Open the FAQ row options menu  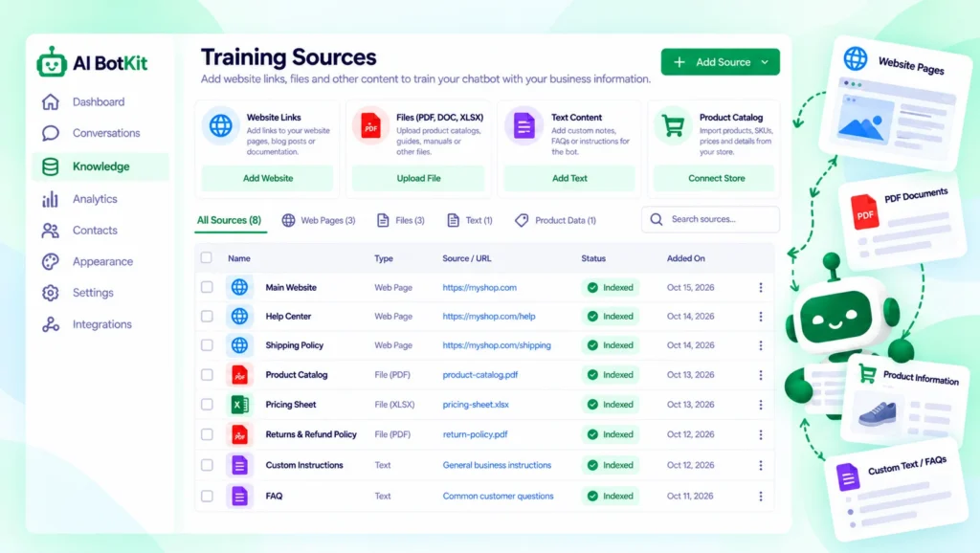pos(761,497)
